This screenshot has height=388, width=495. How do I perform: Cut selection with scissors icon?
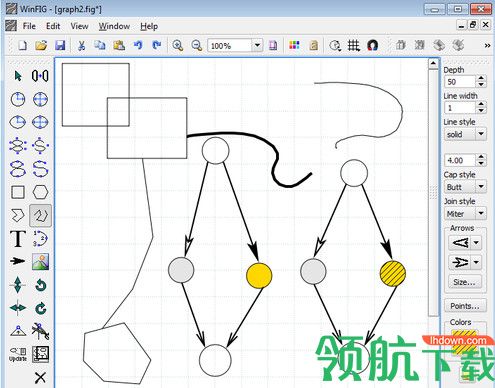pyautogui.click(x=81, y=45)
